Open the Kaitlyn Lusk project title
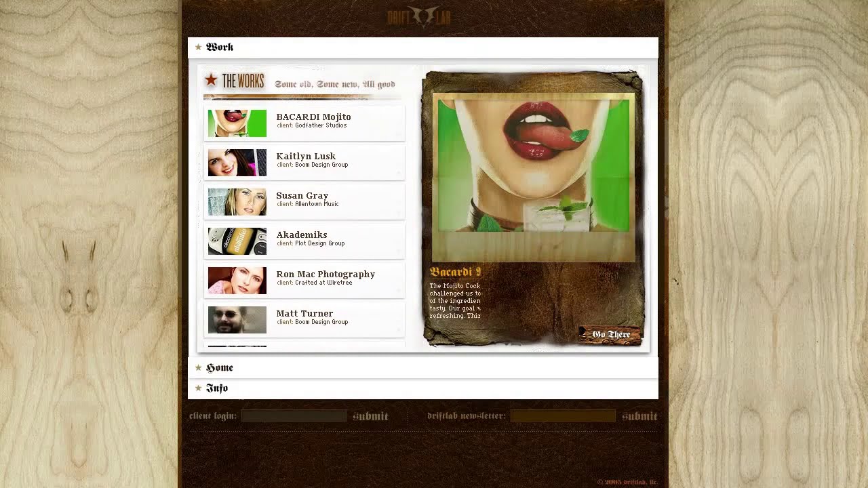Screen dimensions: 868x488 (306, 156)
